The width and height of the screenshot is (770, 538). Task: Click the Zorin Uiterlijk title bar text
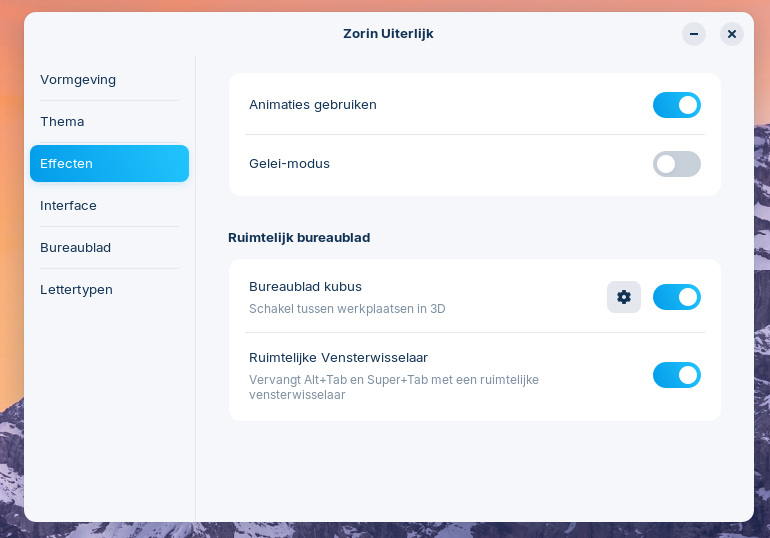[388, 34]
